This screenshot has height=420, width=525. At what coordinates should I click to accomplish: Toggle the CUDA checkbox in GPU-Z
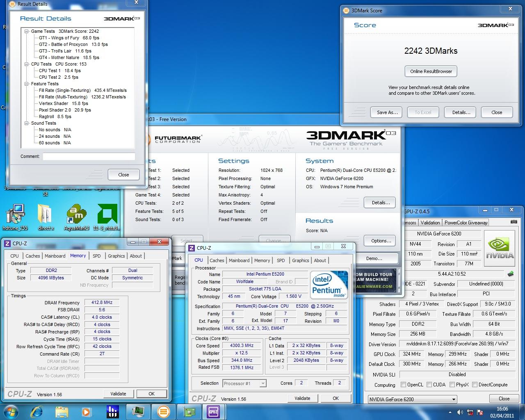click(x=429, y=385)
